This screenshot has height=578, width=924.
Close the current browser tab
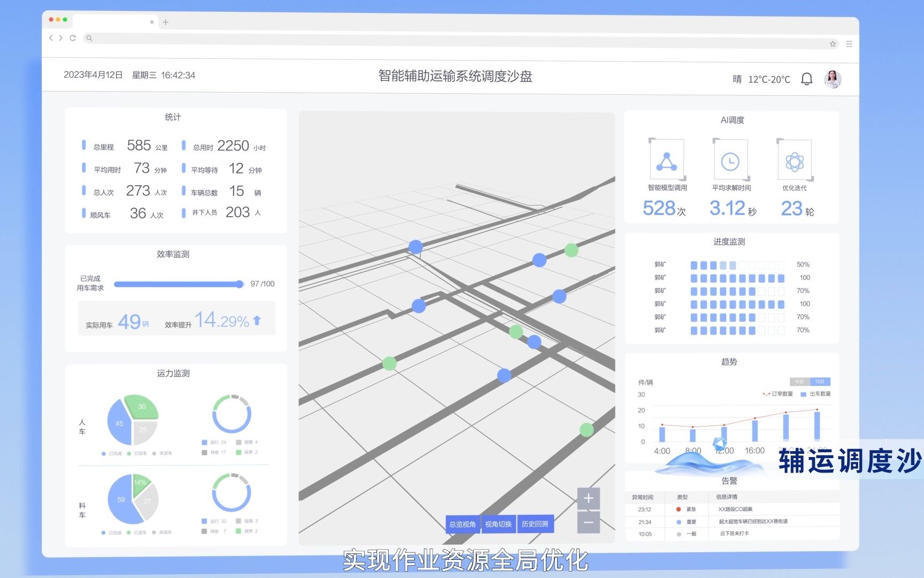click(x=152, y=22)
